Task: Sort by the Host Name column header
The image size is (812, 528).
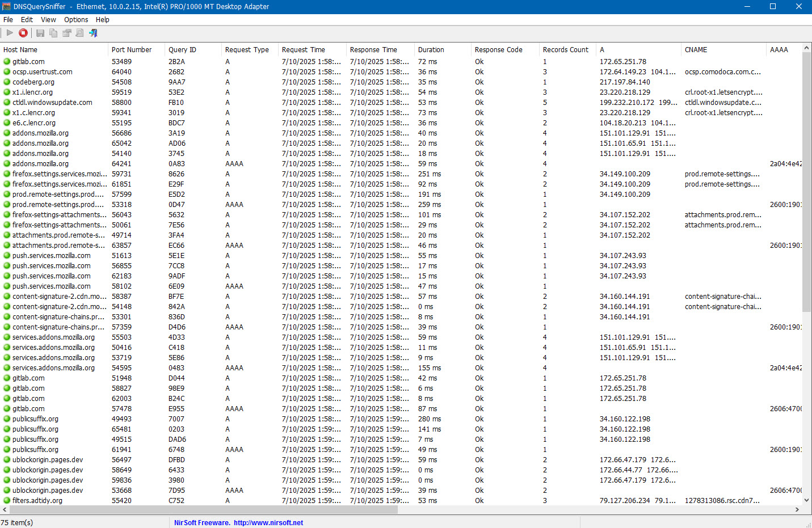Action: pos(20,50)
